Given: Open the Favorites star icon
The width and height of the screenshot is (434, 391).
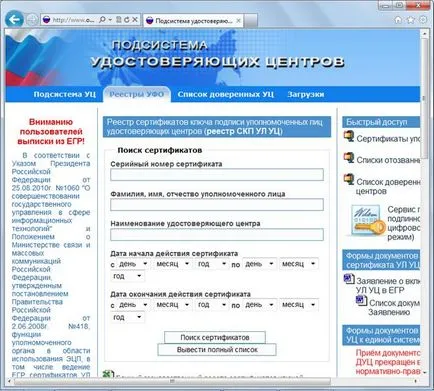Looking at the screenshot, I should (411, 20).
